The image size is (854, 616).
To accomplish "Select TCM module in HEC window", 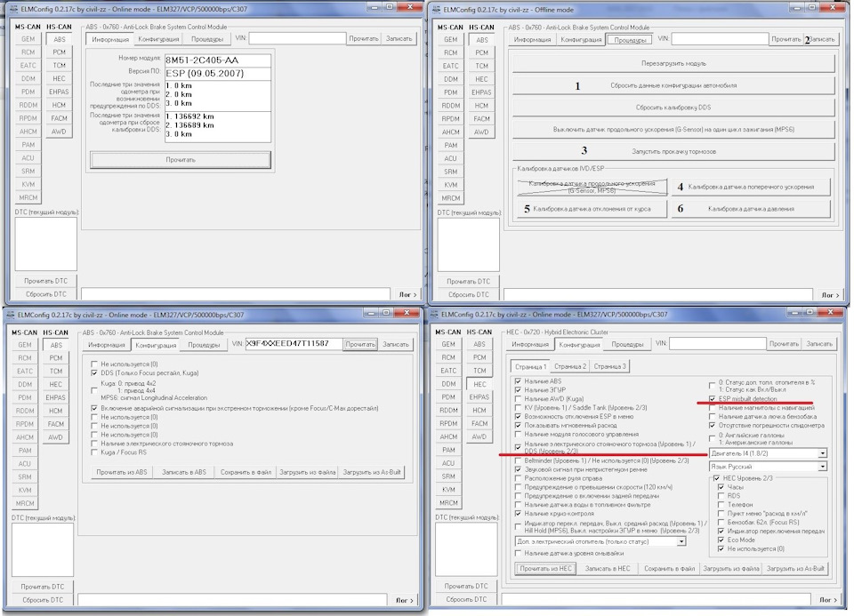I will pyautogui.click(x=479, y=371).
